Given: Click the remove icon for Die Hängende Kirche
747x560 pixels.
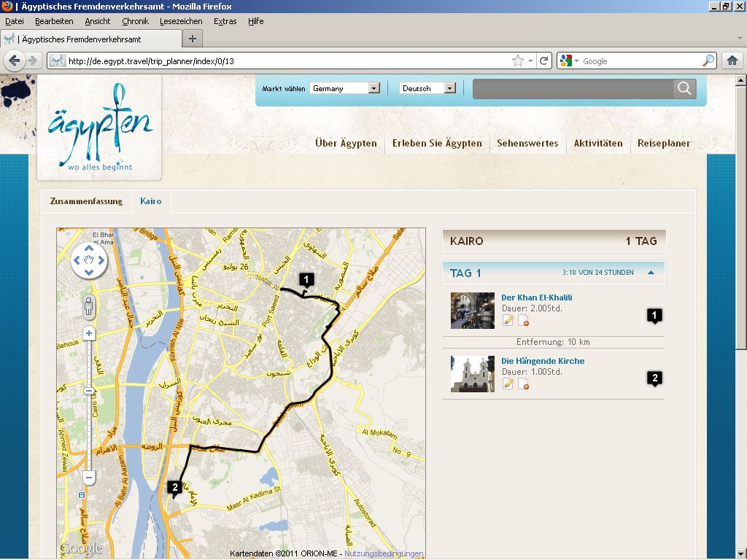Looking at the screenshot, I should click(x=523, y=384).
